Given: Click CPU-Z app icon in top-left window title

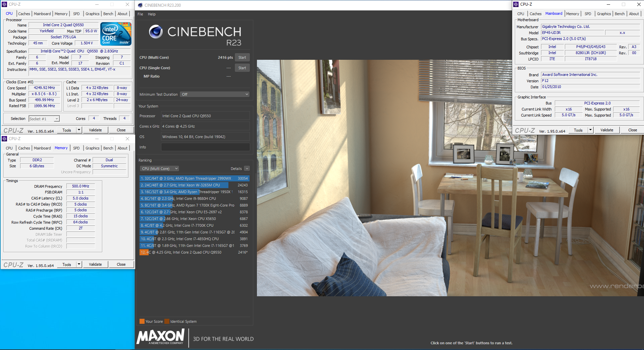Looking at the screenshot, I should pyautogui.click(x=4, y=4).
